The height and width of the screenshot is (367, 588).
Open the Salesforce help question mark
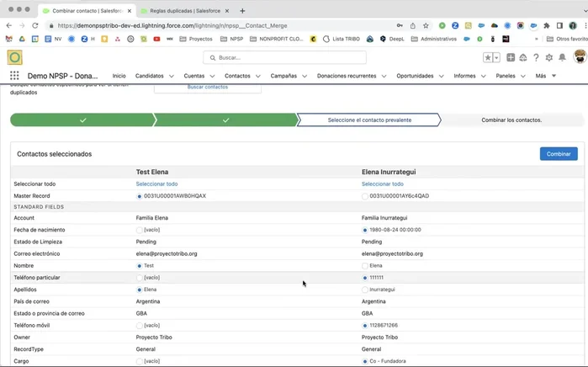click(536, 57)
